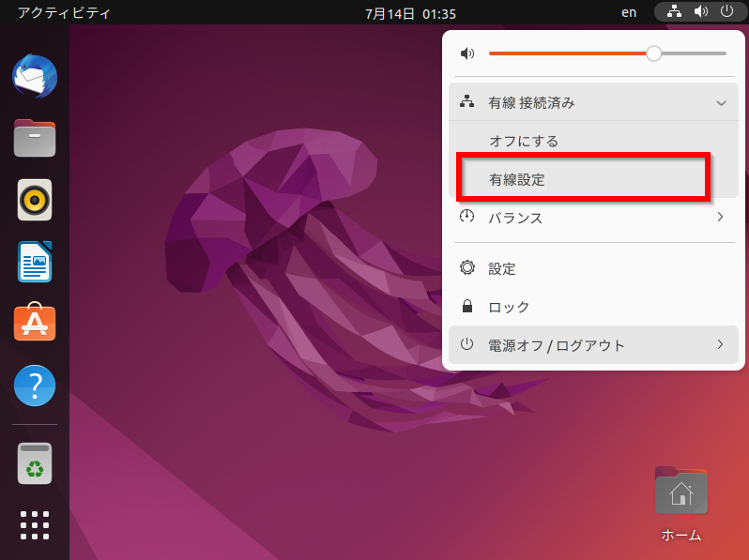Open the ホーム folder on desktop
This screenshot has height=560, width=749.
coord(680,504)
